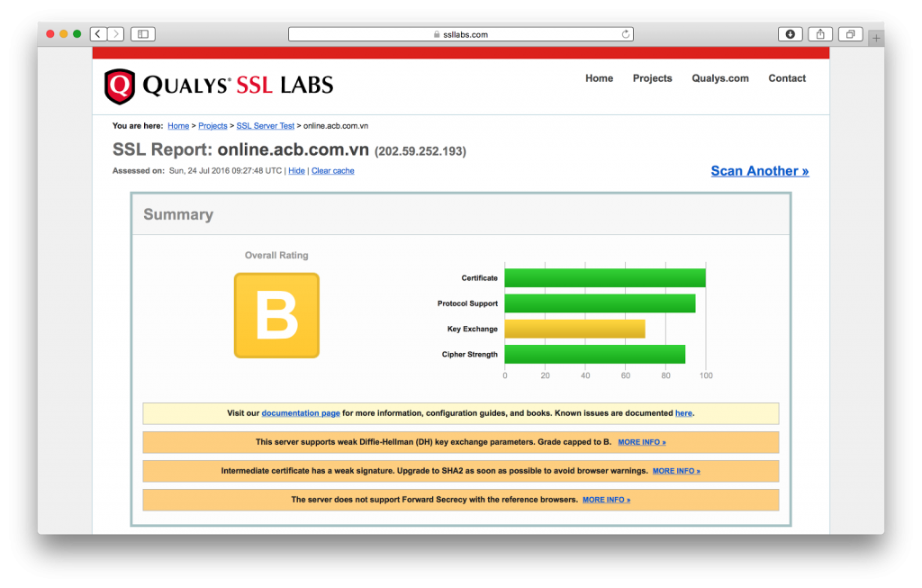Select the 'Key Exchange' chart label
The image size is (922, 588).
point(472,329)
